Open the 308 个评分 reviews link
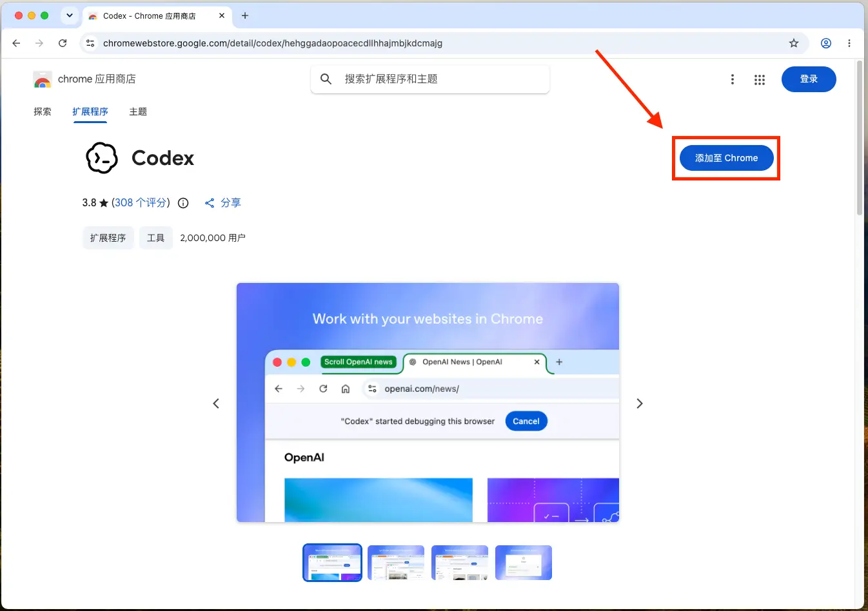 pos(141,202)
